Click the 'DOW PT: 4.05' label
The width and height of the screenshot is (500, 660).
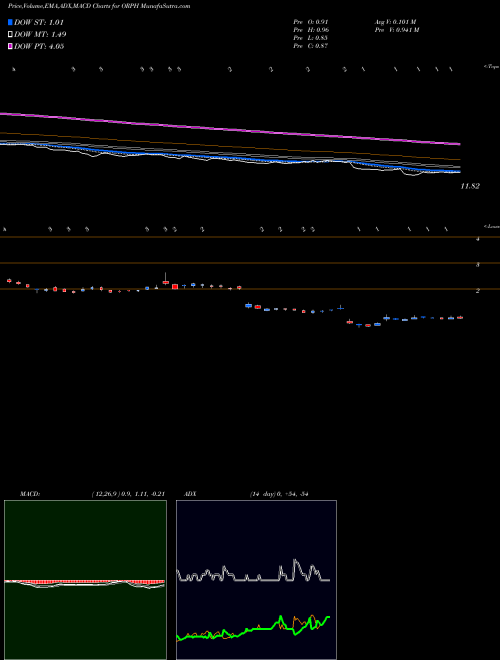39,47
